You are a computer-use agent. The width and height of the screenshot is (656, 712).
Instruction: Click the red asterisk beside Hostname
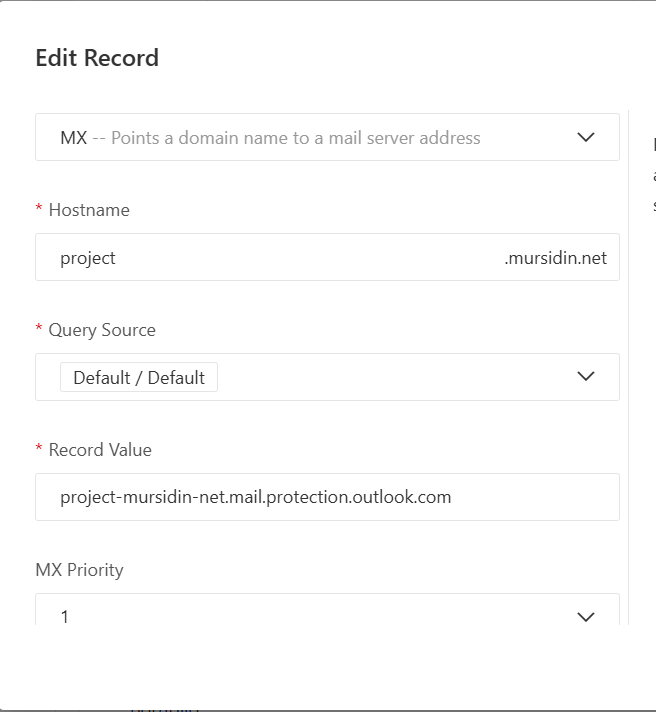[39, 210]
